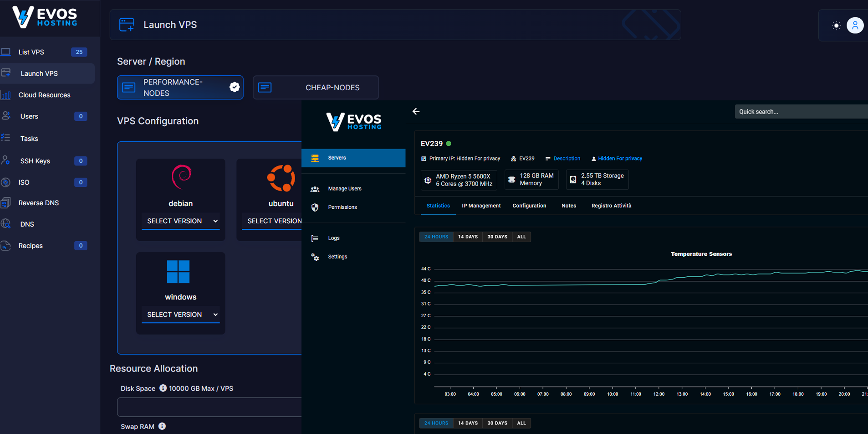Viewport: 868px width, 434px height.
Task: Open the user profile avatar icon
Action: click(x=855, y=26)
